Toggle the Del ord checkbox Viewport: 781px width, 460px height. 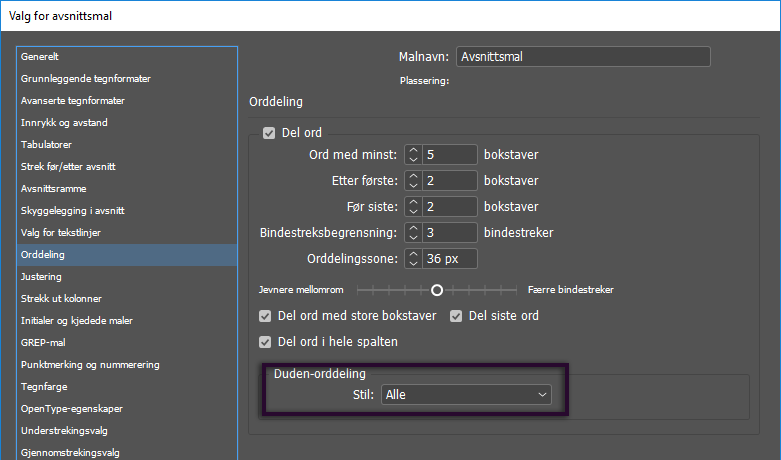pyautogui.click(x=268, y=133)
